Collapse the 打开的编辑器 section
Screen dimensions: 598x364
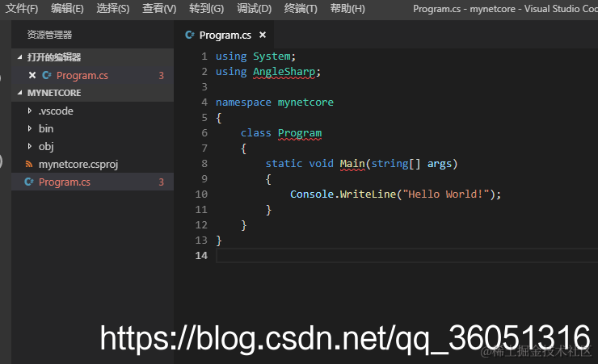click(x=20, y=57)
